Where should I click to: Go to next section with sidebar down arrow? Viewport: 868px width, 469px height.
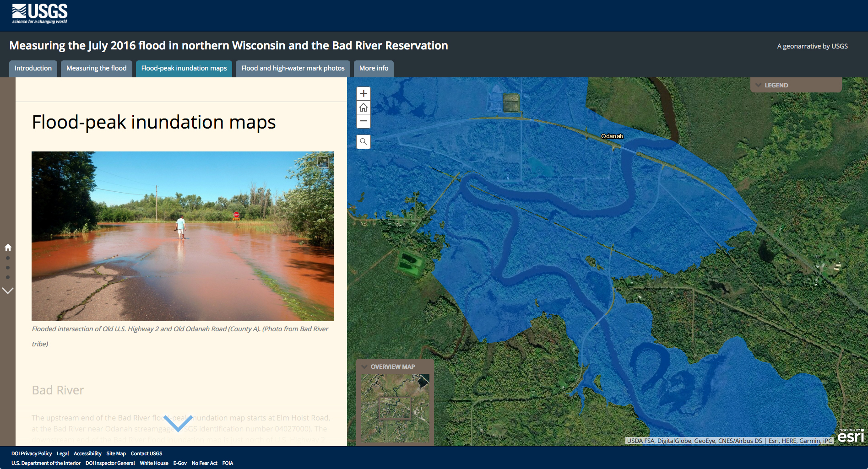click(x=8, y=291)
